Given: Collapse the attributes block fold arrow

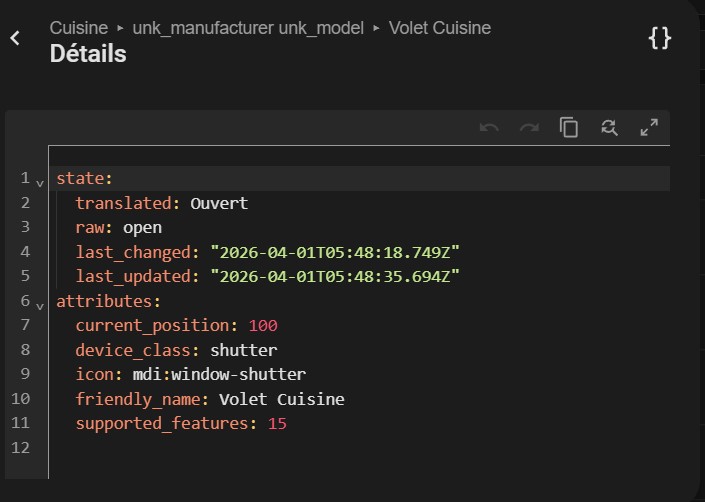Looking at the screenshot, I should tap(40, 307).
